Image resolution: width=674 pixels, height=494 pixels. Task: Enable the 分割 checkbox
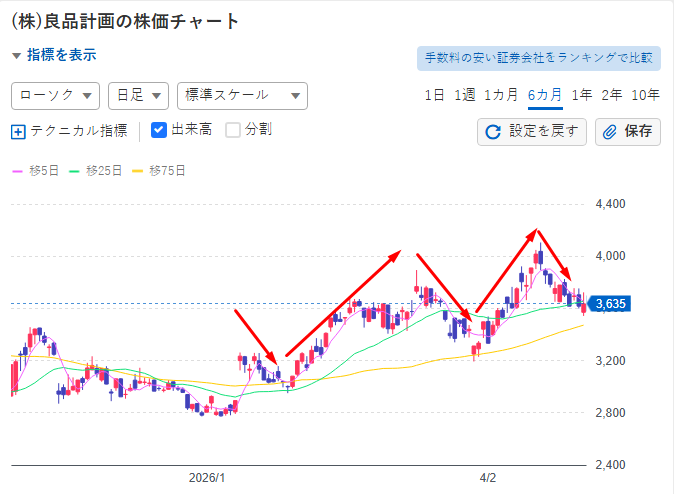[x=233, y=130]
